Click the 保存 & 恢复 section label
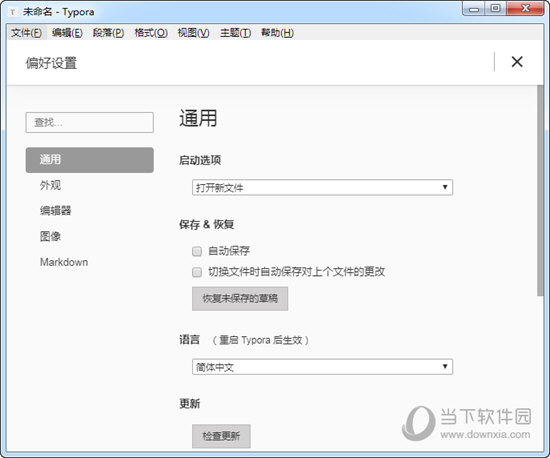The image size is (550, 458). 207,224
